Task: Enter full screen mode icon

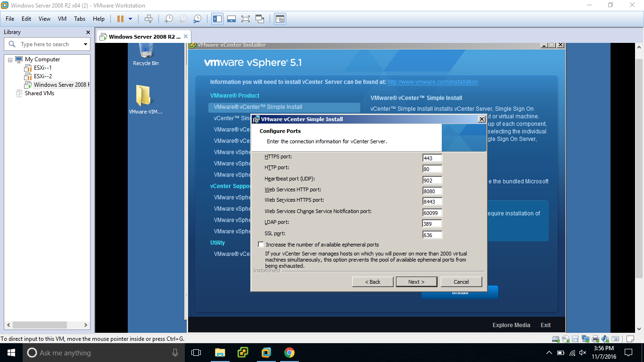Action: (x=246, y=19)
